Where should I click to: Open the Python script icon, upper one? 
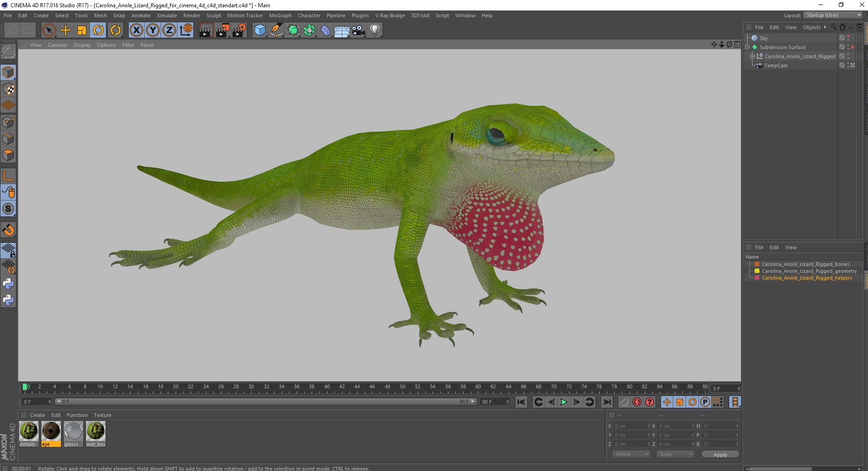[8, 283]
